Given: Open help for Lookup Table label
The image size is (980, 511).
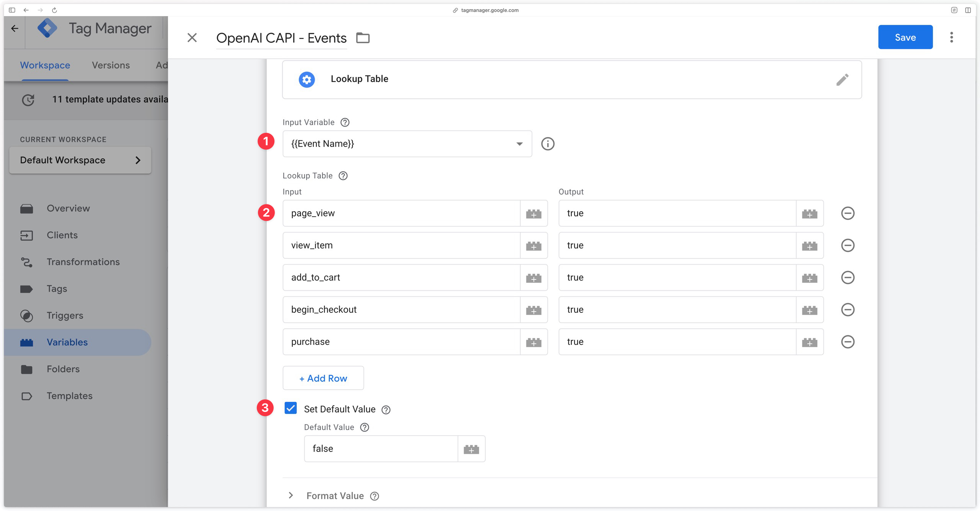Looking at the screenshot, I should (343, 176).
